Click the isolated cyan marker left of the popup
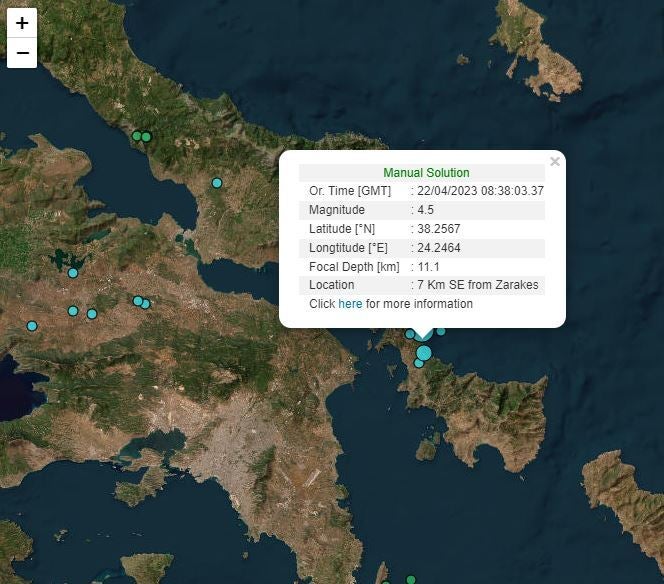Viewport: 664px width, 584px height. point(217,183)
